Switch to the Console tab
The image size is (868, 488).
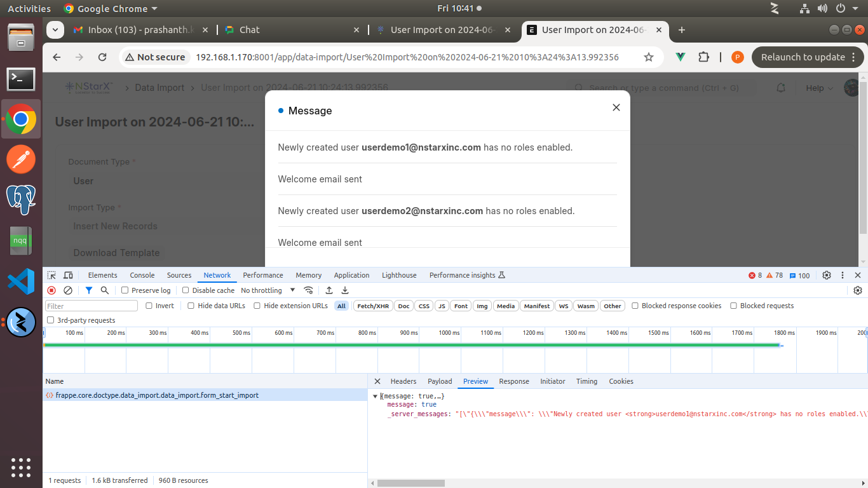[x=142, y=275]
